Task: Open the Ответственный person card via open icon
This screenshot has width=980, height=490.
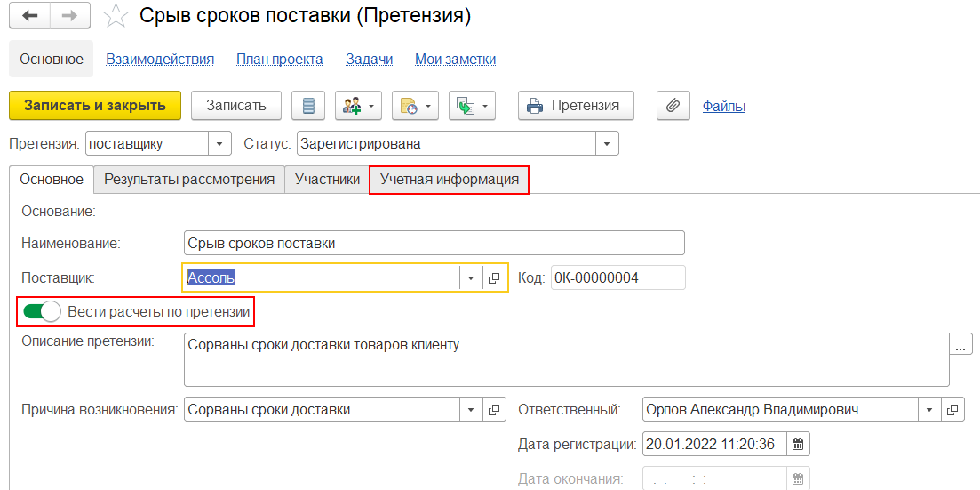Action: point(952,410)
